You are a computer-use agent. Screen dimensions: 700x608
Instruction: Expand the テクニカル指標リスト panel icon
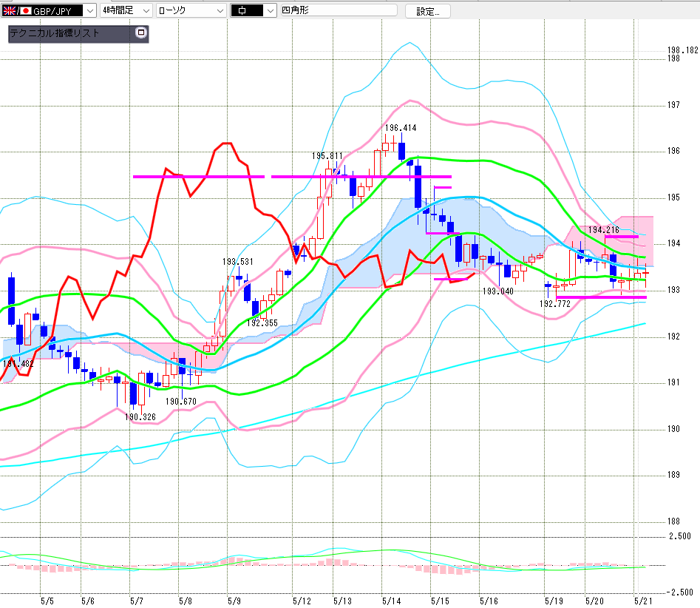tap(140, 33)
